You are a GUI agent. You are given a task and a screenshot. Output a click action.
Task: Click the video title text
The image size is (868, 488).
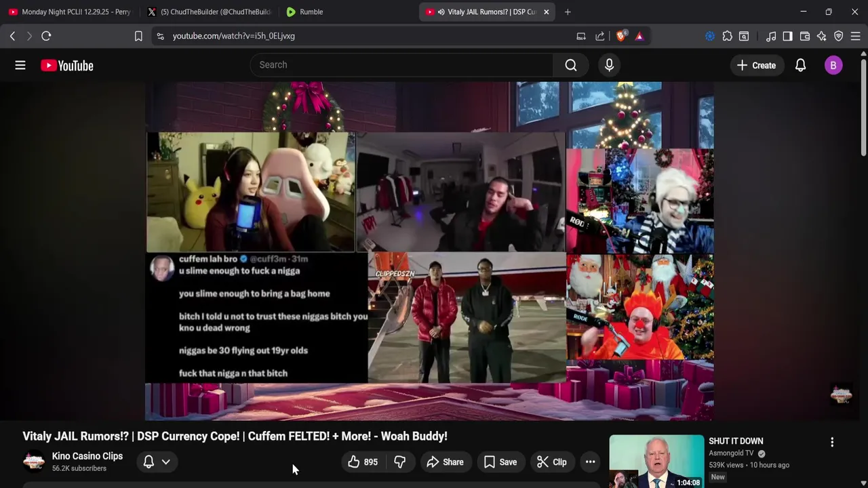point(235,436)
